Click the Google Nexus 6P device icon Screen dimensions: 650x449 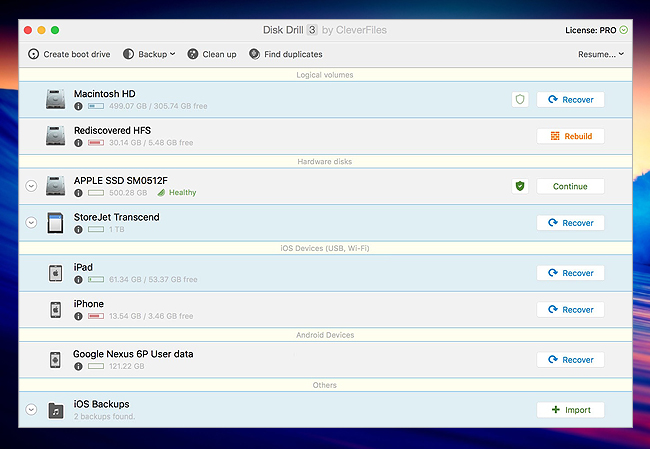(x=56, y=360)
